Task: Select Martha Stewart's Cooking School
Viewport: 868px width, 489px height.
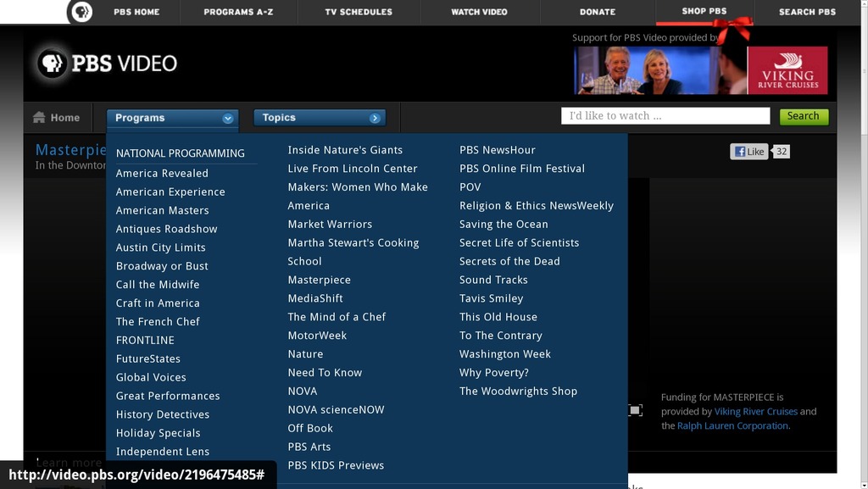Action: 353,252
